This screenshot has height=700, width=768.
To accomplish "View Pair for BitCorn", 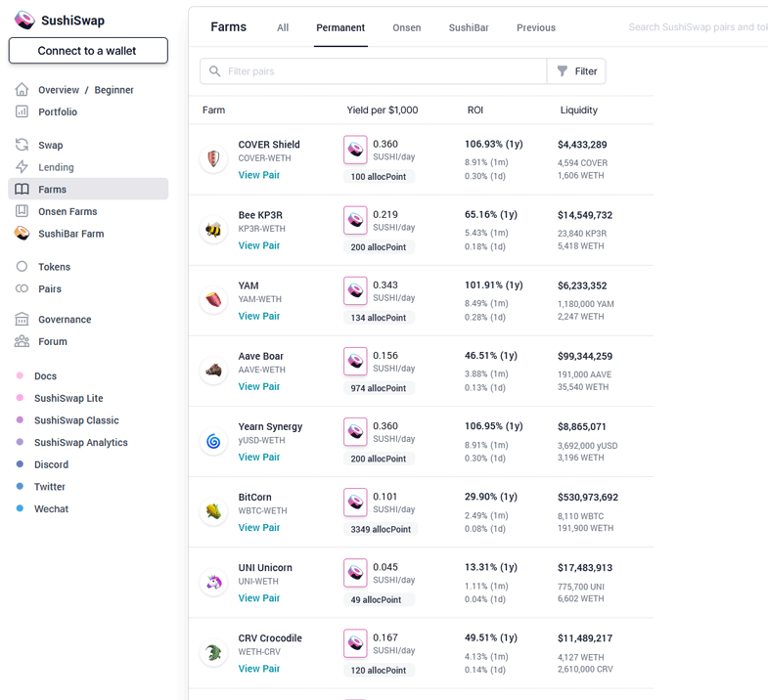I will coord(259,527).
